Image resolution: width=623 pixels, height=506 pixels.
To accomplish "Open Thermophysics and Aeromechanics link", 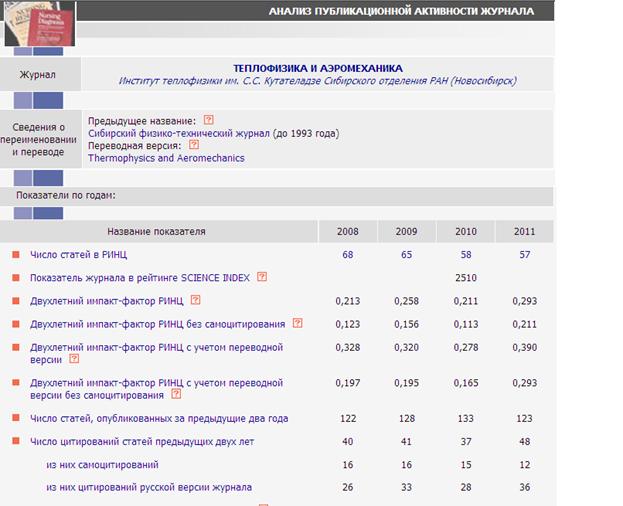I will tap(166, 158).
